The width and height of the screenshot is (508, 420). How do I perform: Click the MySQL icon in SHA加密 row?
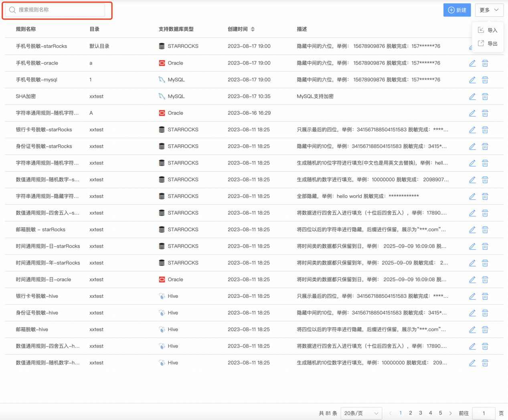click(162, 96)
